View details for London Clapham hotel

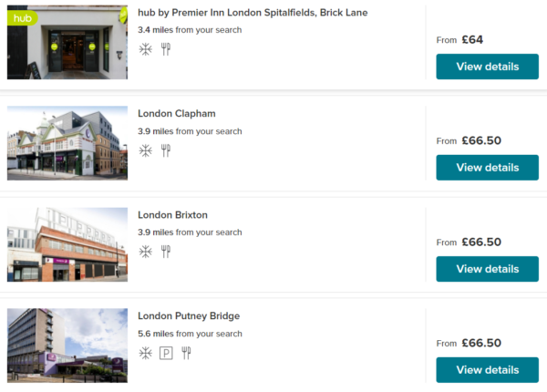487,168
